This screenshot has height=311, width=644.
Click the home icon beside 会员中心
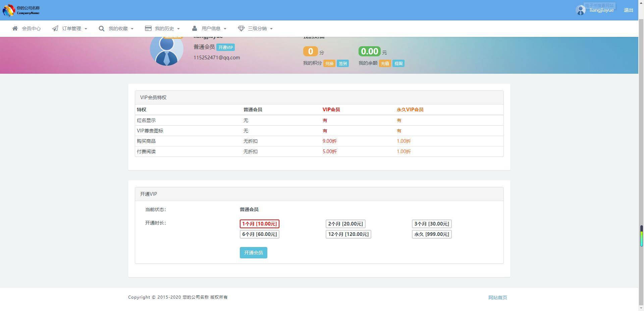click(15, 28)
